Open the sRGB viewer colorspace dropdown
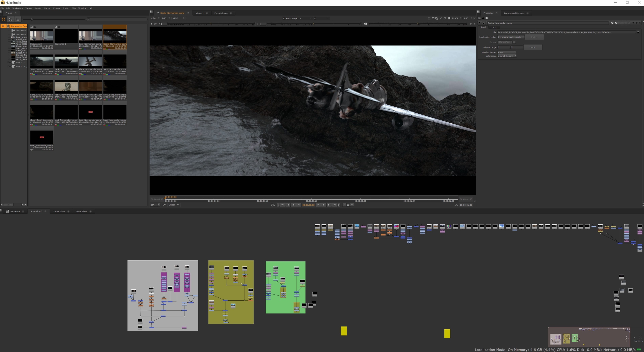644x352 pixels. click(x=178, y=18)
